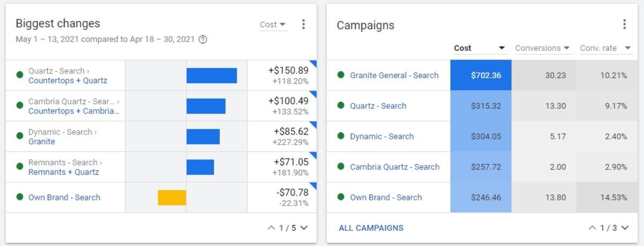
Task: Click Own Brand - Search in Biggest changes
Action: point(64,197)
